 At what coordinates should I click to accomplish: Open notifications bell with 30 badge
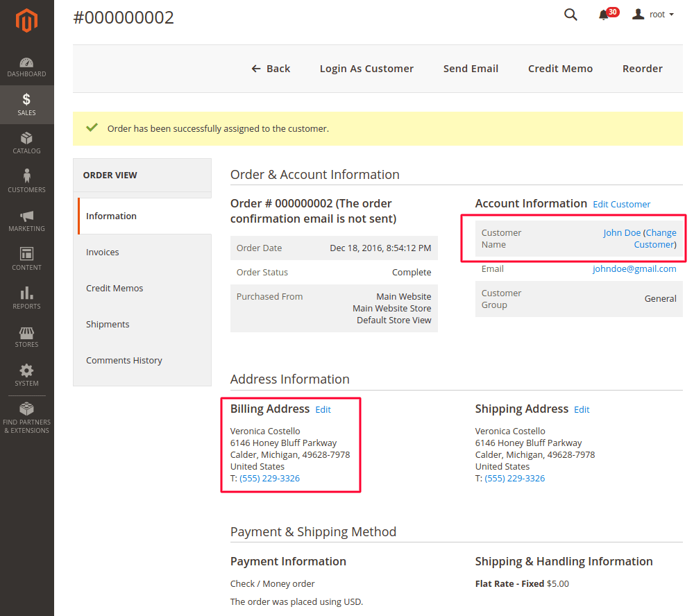point(608,14)
